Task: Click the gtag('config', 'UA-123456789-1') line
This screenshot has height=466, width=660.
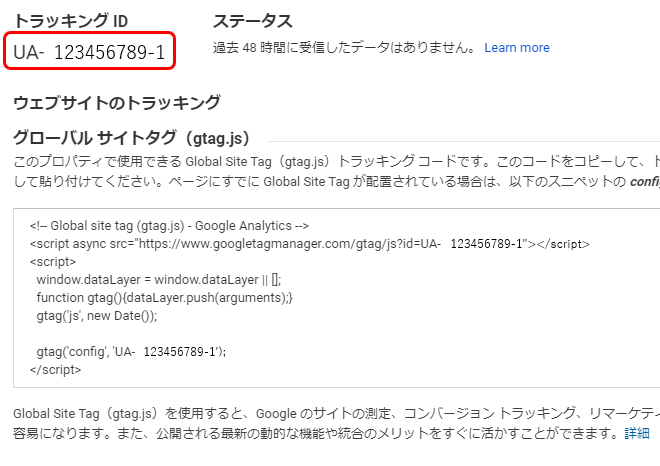Action: 131,351
